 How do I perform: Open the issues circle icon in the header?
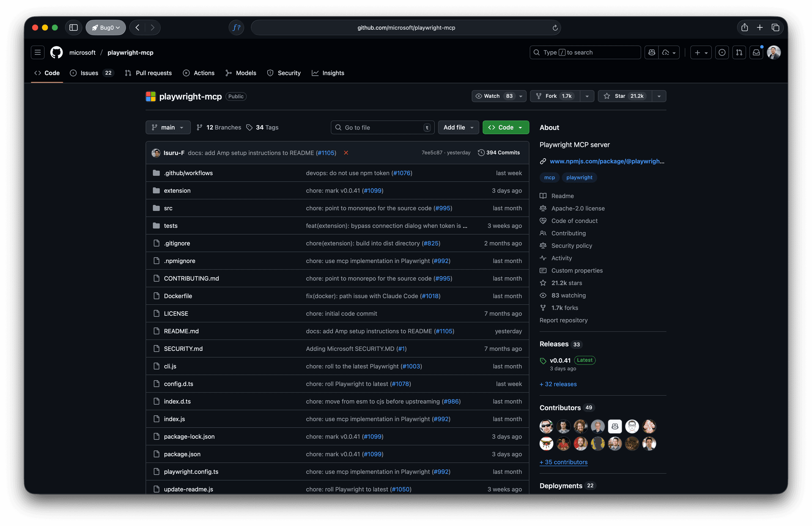click(x=722, y=52)
